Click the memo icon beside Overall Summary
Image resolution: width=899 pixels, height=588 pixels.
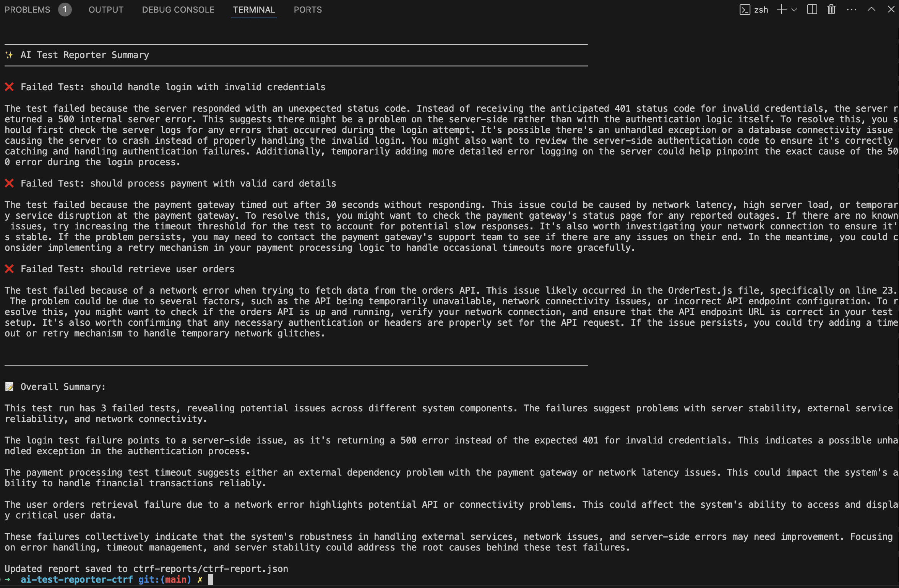9,387
